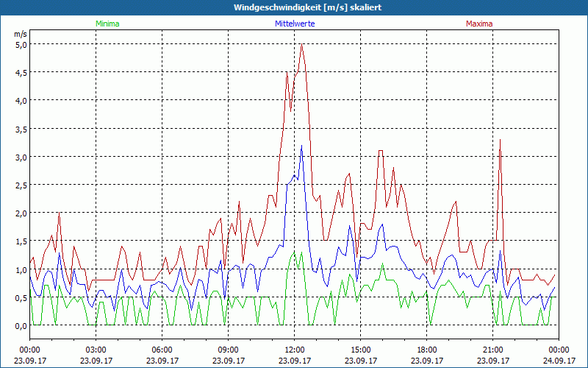
Task: Select the 06:00 time axis label
Action: point(162,350)
